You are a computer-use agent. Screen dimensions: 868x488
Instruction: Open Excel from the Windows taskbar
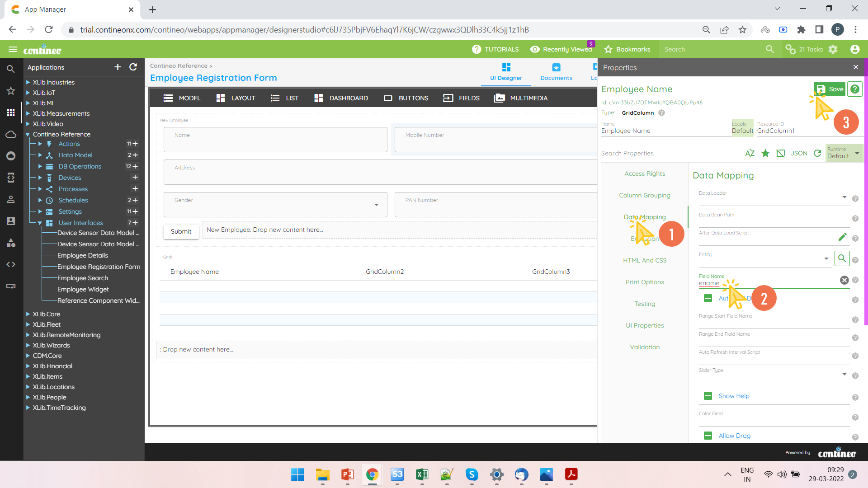(x=422, y=474)
